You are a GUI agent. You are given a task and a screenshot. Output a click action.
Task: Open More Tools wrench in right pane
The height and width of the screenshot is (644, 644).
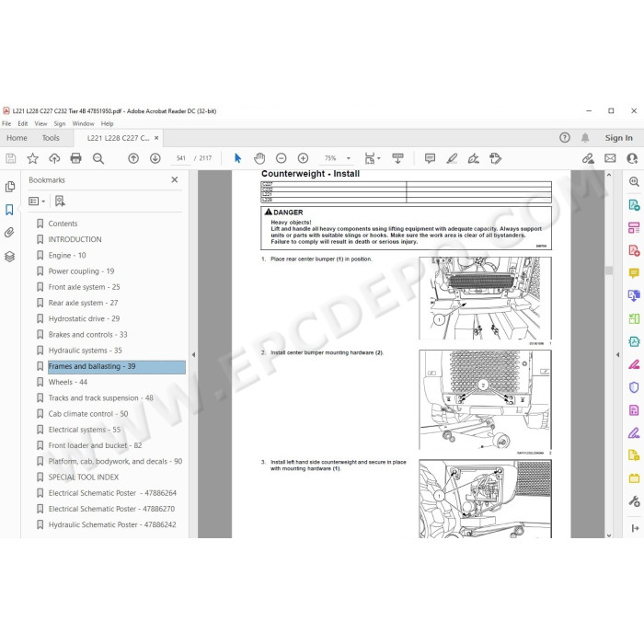(x=634, y=501)
